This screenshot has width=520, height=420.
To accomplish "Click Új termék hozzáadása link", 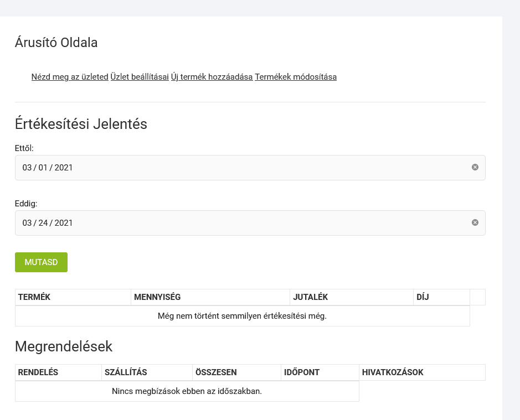I will pyautogui.click(x=212, y=77).
